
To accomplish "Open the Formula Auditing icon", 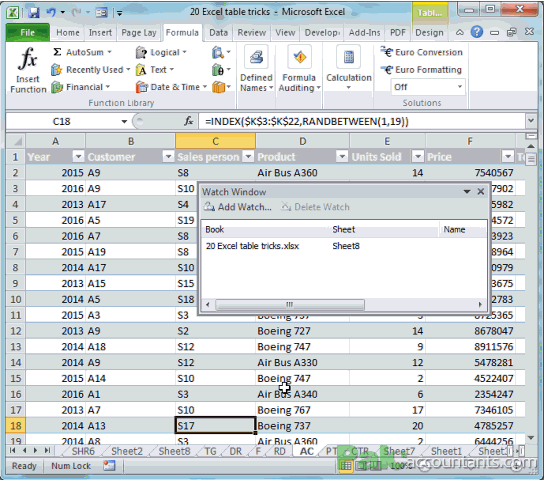I will coord(299,57).
